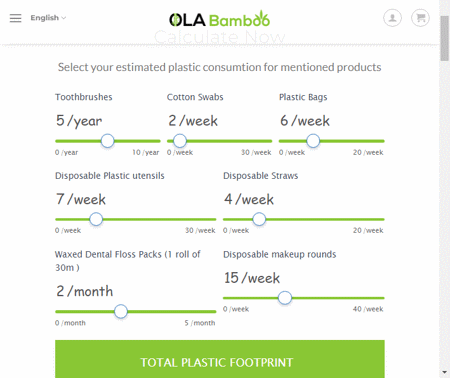450x378 pixels.
Task: Click the Plastic Bags slider handle
Action: [x=313, y=141]
